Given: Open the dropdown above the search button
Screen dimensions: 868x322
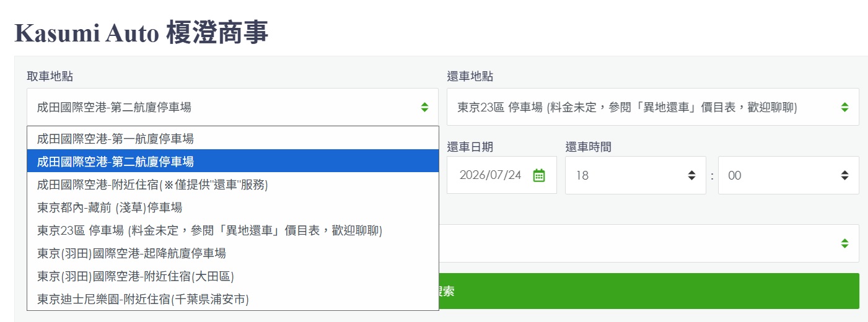Looking at the screenshot, I should pos(649,243).
